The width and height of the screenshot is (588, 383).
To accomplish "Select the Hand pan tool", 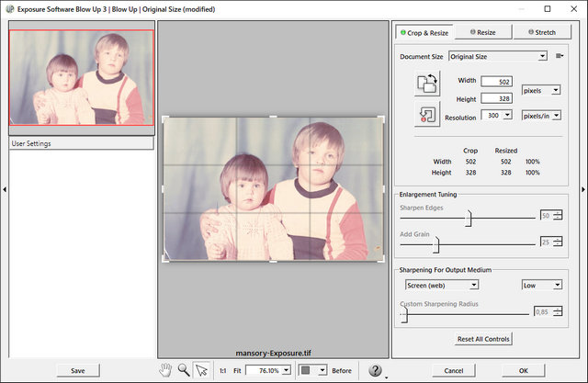I will pyautogui.click(x=166, y=369).
